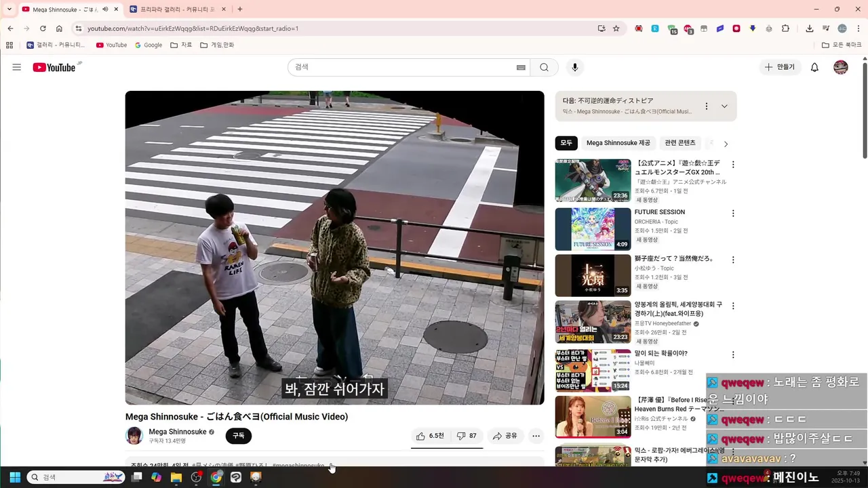Go to the YouTube home logo
The width and height of the screenshot is (868, 488).
click(x=54, y=67)
